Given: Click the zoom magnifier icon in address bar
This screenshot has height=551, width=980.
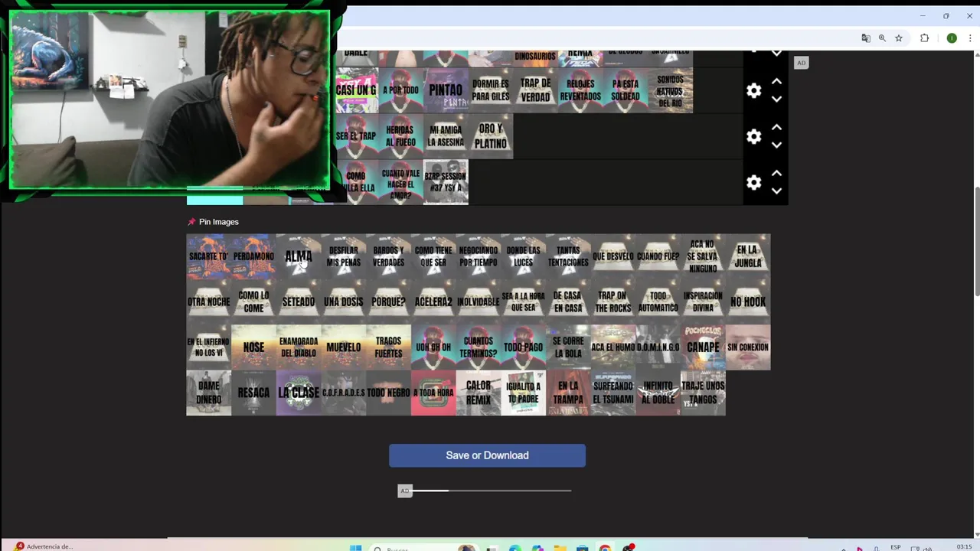Looking at the screenshot, I should pyautogui.click(x=882, y=38).
